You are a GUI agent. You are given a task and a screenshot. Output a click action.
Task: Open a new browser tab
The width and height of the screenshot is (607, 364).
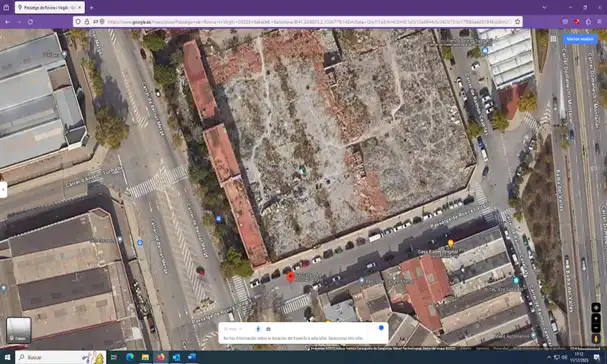tap(91, 7)
